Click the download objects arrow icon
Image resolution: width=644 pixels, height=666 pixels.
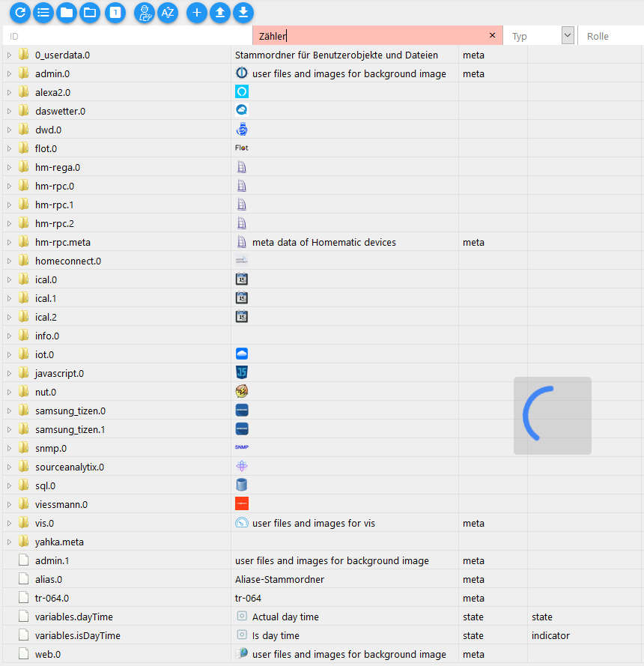tap(243, 12)
